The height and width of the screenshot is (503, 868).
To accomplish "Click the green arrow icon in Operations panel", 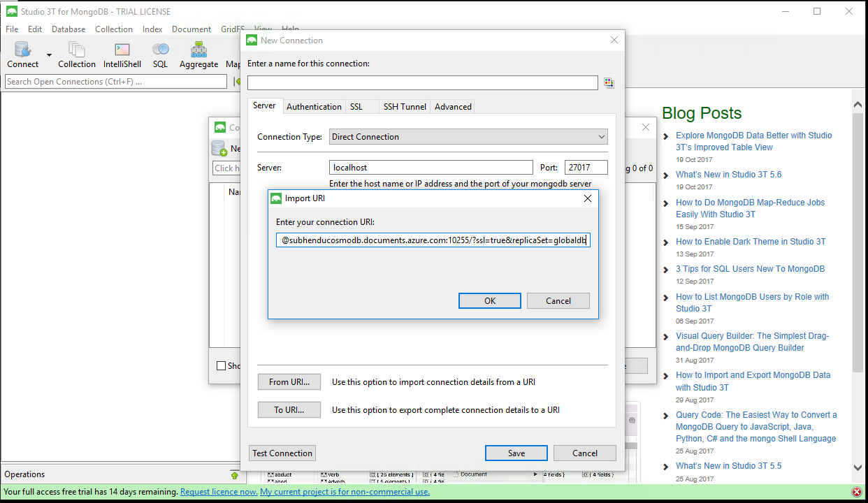I will click(x=234, y=475).
